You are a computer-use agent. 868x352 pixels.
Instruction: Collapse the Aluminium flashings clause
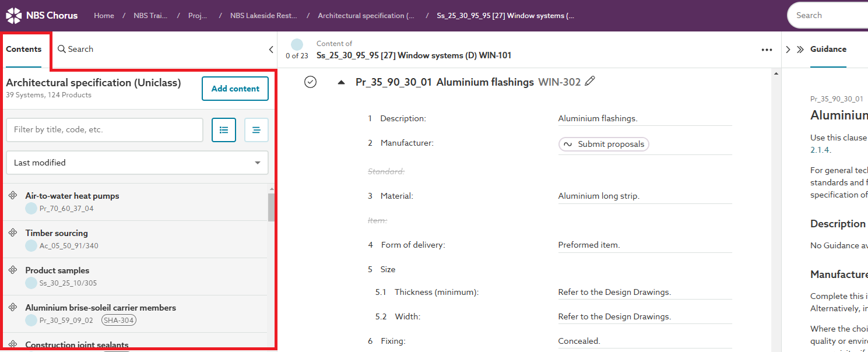[x=342, y=83]
